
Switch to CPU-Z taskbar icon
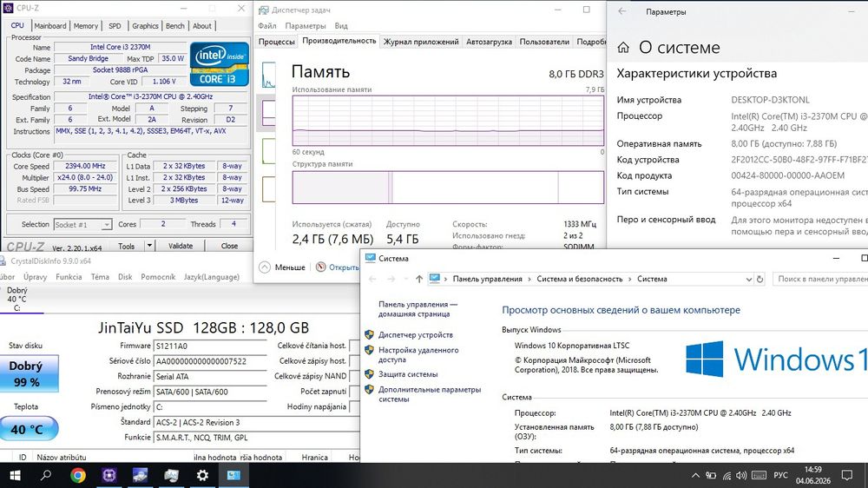109,475
